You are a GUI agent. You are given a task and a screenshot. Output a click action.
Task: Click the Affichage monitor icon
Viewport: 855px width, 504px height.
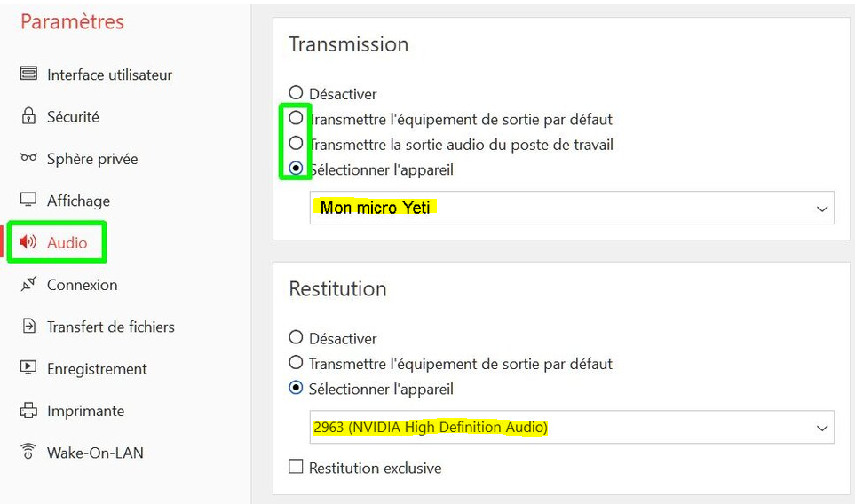click(28, 200)
